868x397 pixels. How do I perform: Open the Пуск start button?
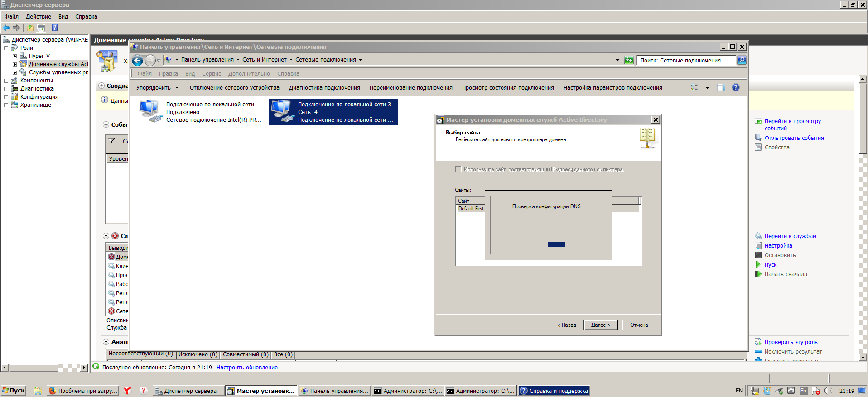(x=14, y=391)
